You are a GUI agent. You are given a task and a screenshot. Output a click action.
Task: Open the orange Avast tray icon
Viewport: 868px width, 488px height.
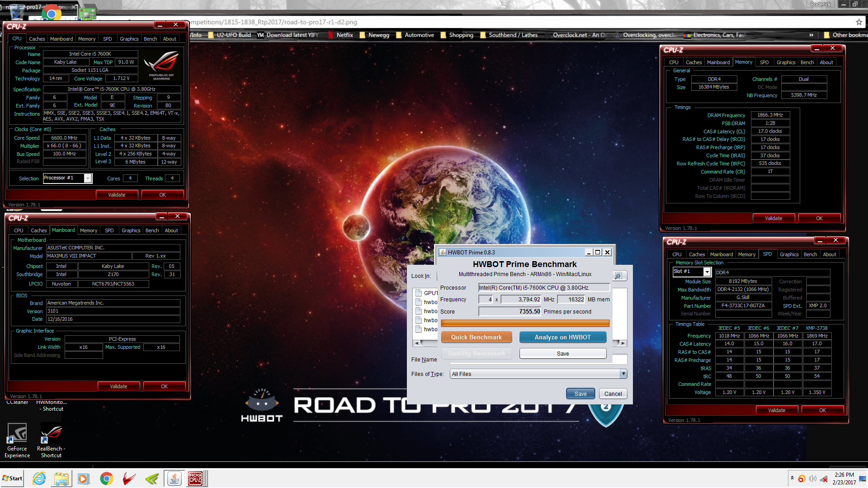802,479
